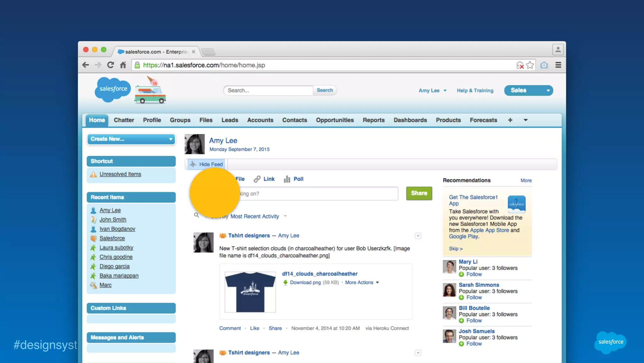Viewport: 644px width, 363px height.
Task: Click the browser reload icon
Action: [x=110, y=65]
